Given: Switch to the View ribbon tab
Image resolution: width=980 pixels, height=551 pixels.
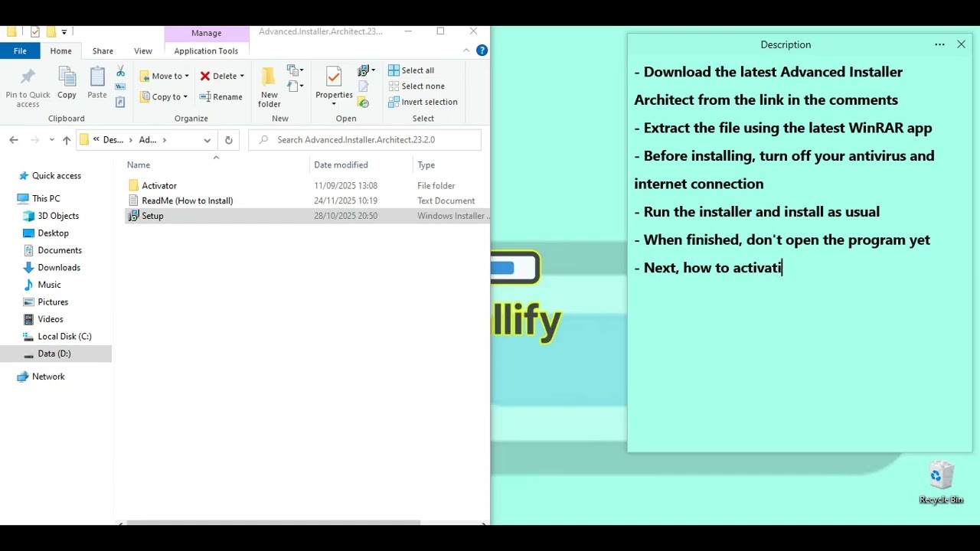Looking at the screenshot, I should pos(143,51).
